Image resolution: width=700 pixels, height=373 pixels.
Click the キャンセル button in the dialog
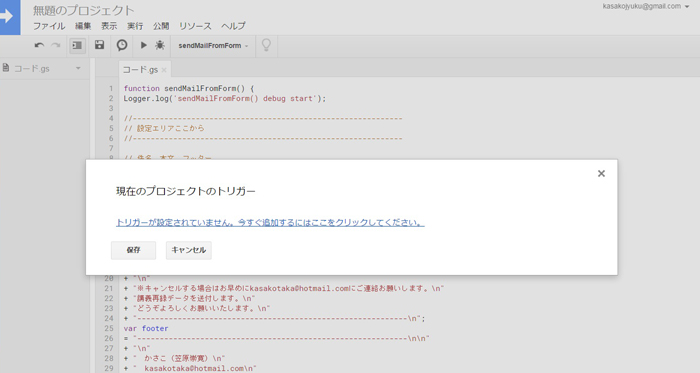[189, 250]
